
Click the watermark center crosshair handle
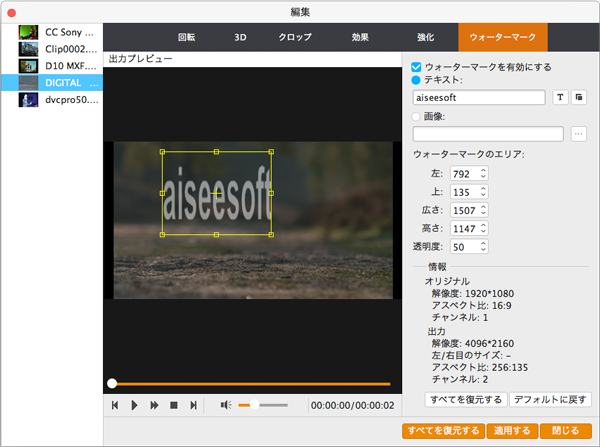[x=217, y=194]
